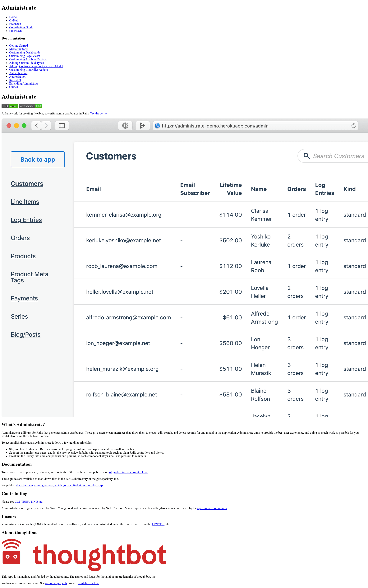Viewport: 368px width, 588px height.
Task: Click the Back to app button
Action: pos(38,159)
